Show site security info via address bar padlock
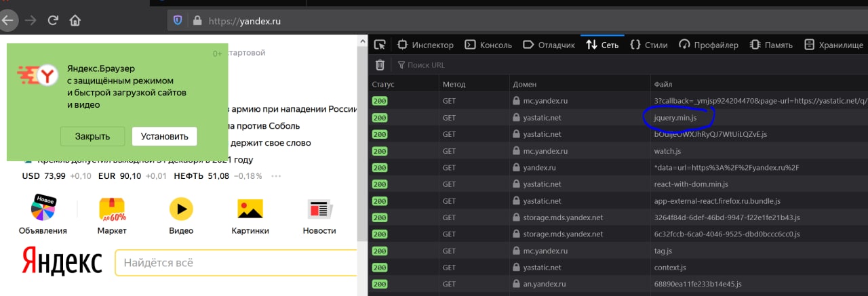868x296 pixels. (197, 21)
